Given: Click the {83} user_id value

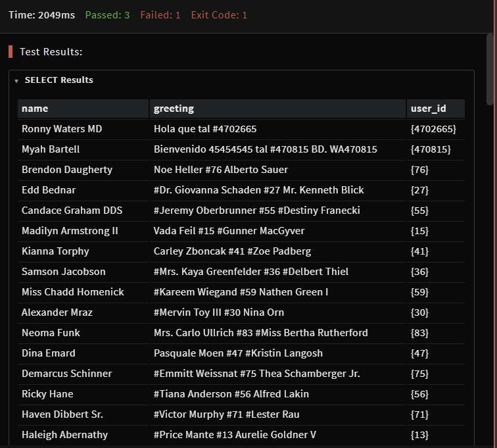Looking at the screenshot, I should pos(419,333).
